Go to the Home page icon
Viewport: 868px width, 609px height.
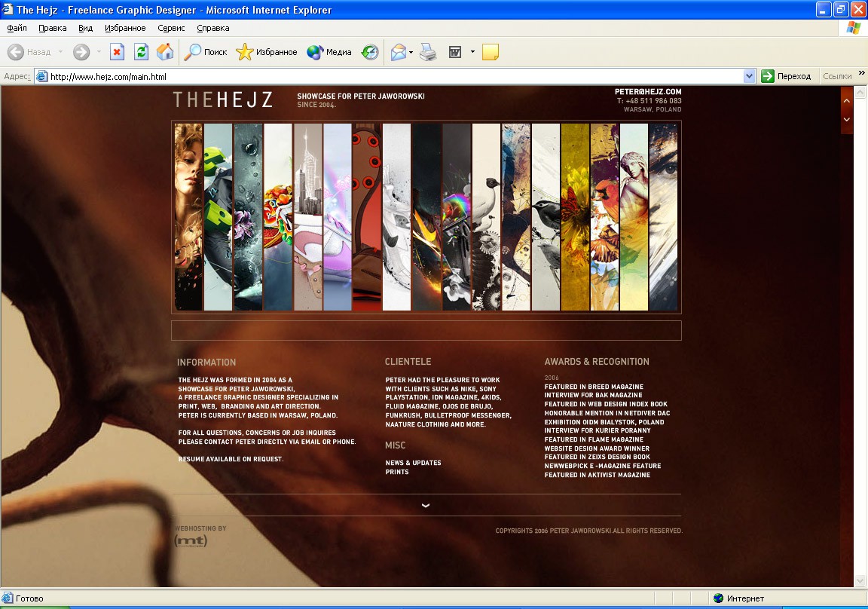coord(165,52)
